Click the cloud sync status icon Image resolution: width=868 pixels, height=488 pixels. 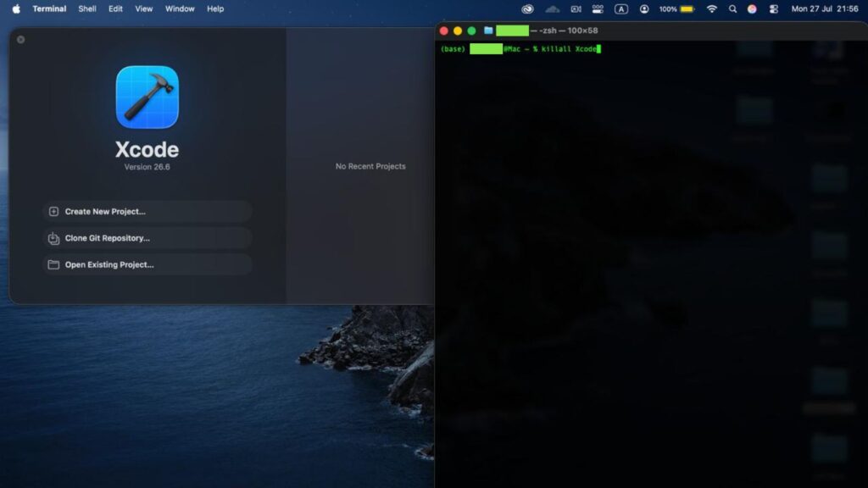[x=552, y=8]
